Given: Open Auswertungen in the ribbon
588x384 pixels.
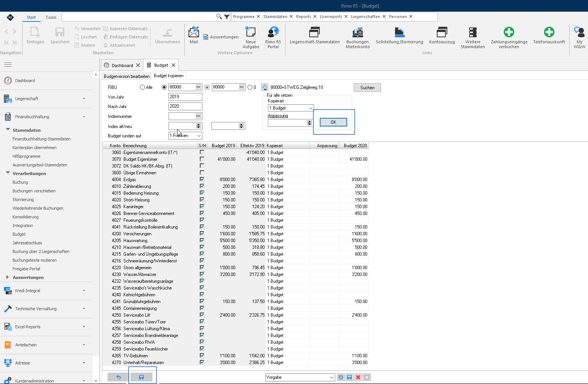Looking at the screenshot, I should pos(221,37).
